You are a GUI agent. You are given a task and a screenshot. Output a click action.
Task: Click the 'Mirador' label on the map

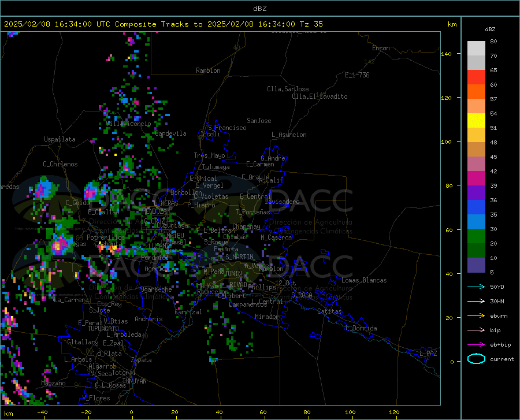(x=266, y=317)
